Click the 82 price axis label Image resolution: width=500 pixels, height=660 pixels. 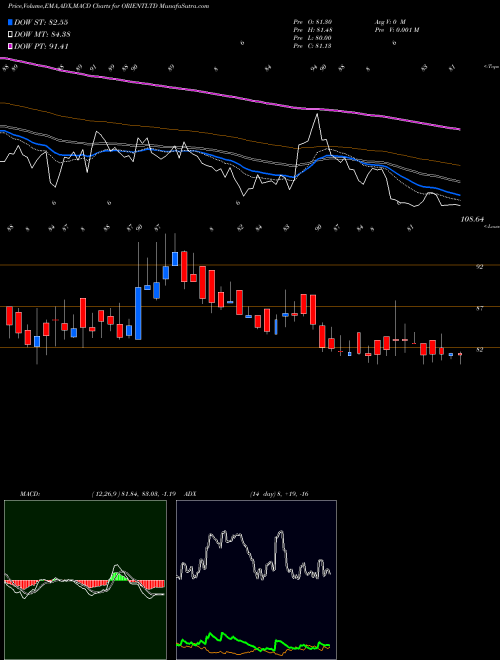click(480, 349)
